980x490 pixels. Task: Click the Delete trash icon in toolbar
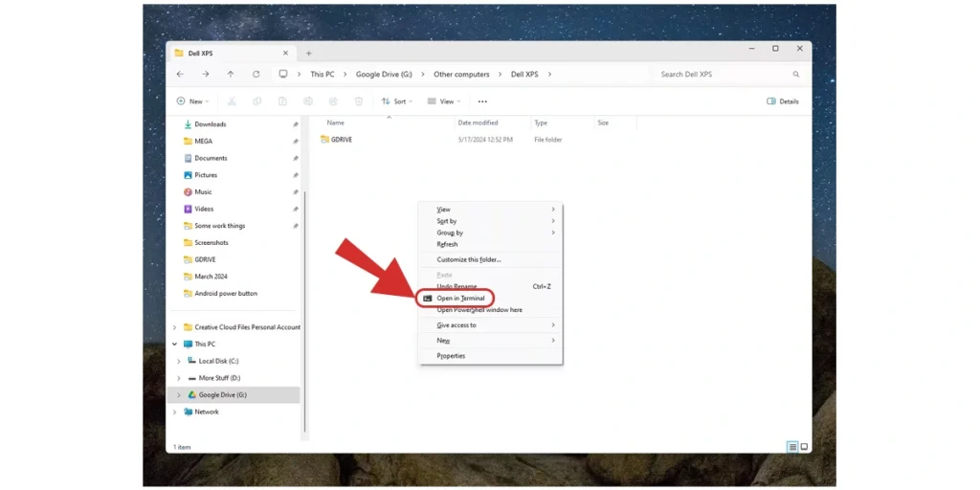coord(359,101)
